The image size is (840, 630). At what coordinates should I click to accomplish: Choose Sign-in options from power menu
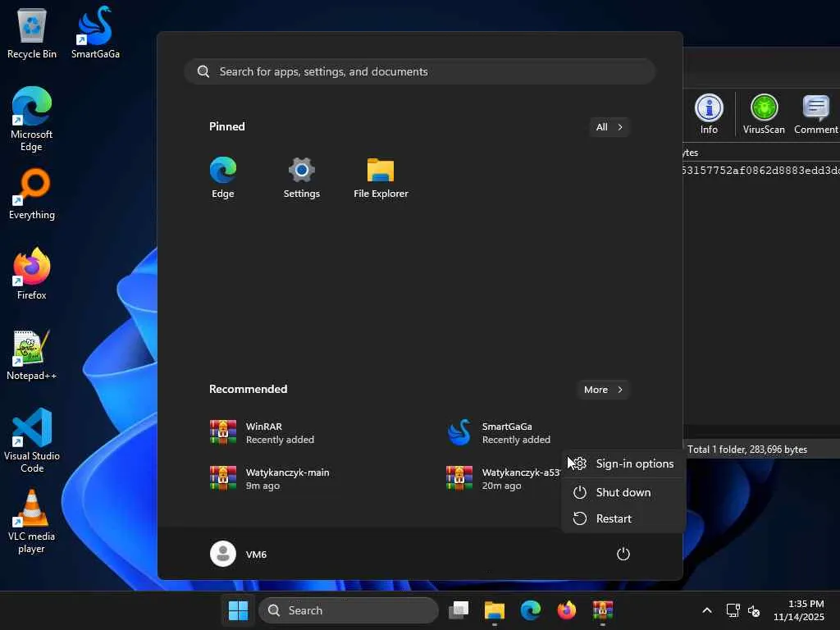coord(623,464)
